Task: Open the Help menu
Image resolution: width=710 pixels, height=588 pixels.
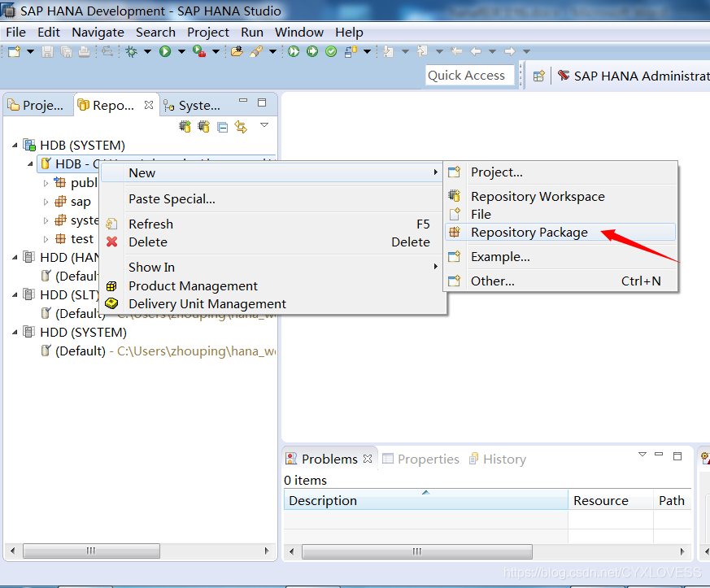Action: 349,33
